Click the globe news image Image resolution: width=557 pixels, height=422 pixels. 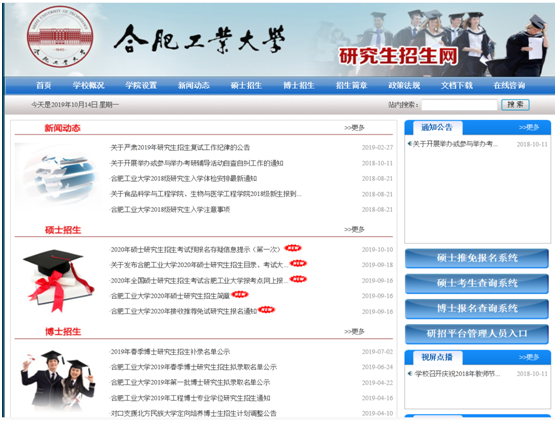click(58, 175)
